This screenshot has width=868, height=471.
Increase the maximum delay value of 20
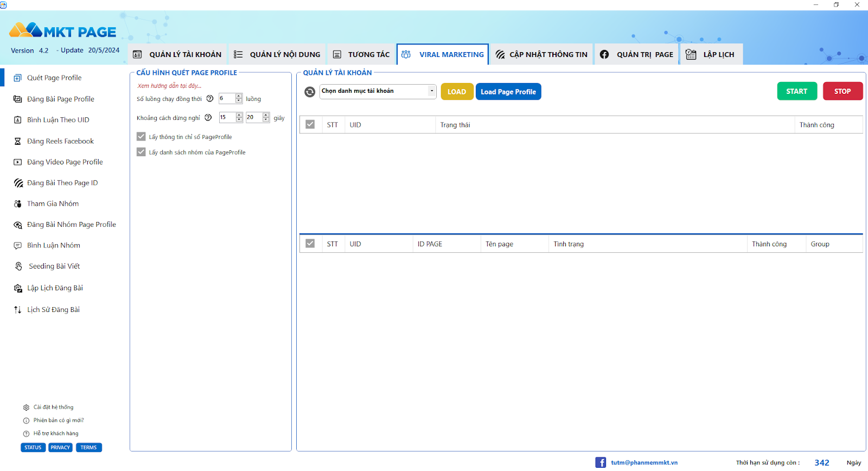266,115
